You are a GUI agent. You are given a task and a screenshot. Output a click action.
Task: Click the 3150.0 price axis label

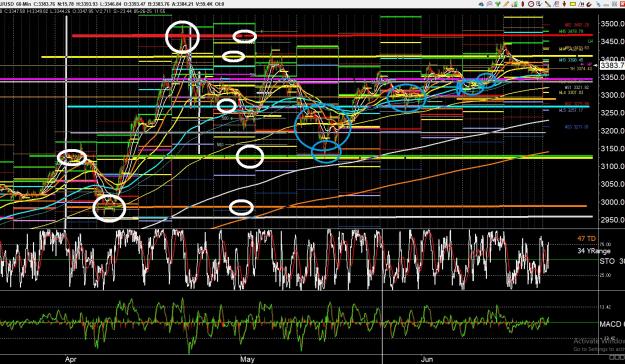tap(612, 149)
